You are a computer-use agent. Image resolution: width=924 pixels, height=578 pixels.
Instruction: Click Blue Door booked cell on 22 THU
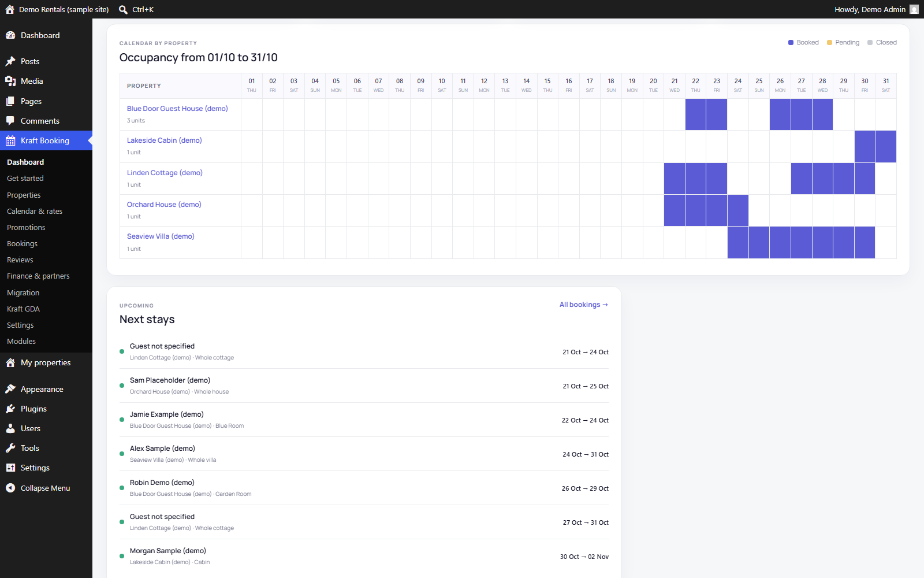tap(696, 114)
